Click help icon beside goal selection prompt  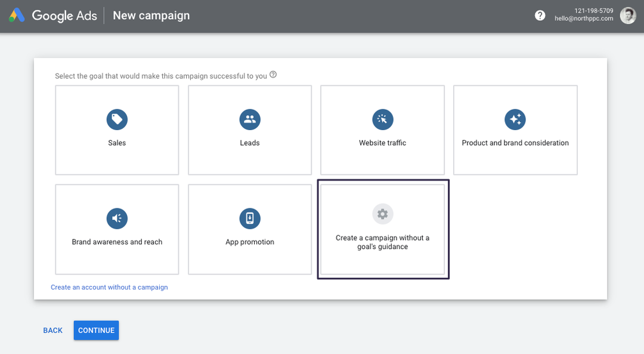pyautogui.click(x=273, y=75)
